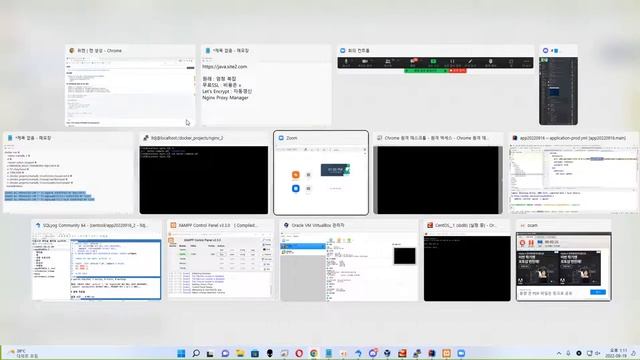Image resolution: width=640 pixels, height=360 pixels.
Task: Click Chrome icon in Chrome thumbnail title
Action: 72,51
